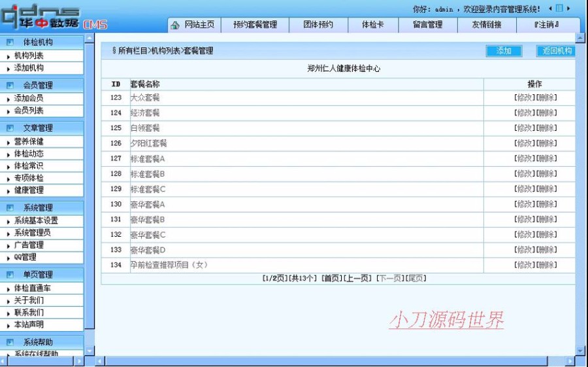The width and height of the screenshot is (588, 367).
Task: Open QQ管理 in the sidebar
Action: 25,257
